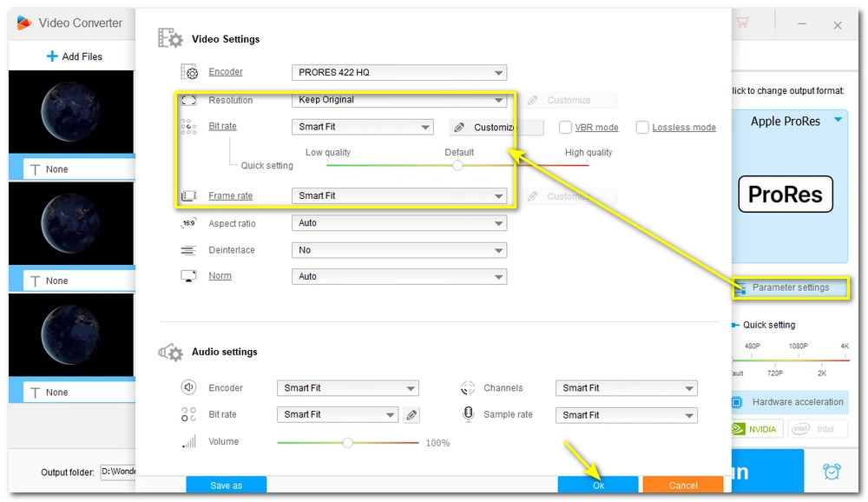Screen dimensions: 868x502
Task: Open the Frame rate Smart Fit dropdown
Action: point(399,195)
